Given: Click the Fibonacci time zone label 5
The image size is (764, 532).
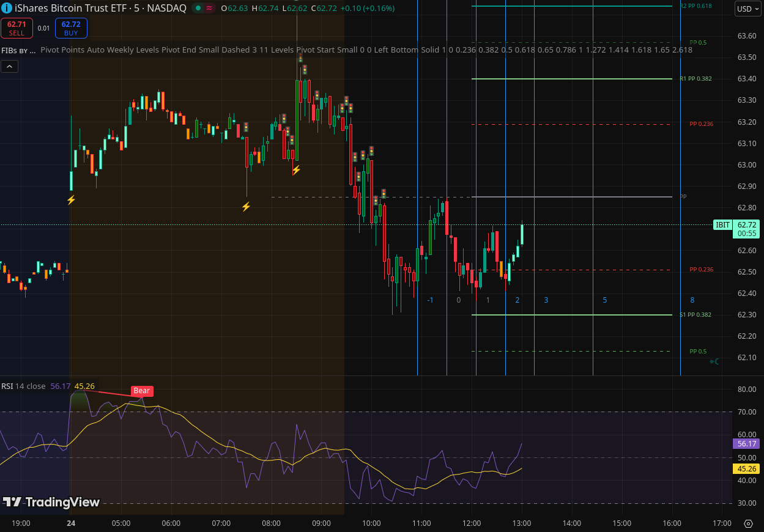Looking at the screenshot, I should click(605, 300).
